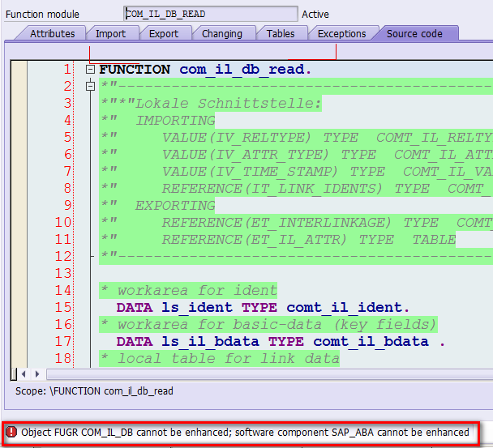The width and height of the screenshot is (493, 448).
Task: Open the Tables tab
Action: pos(281,33)
